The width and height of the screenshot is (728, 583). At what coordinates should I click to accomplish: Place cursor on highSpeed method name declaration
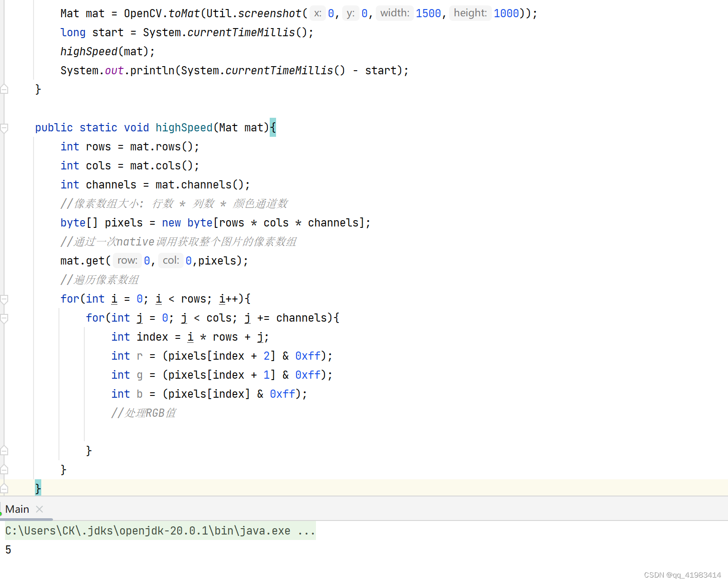(184, 128)
